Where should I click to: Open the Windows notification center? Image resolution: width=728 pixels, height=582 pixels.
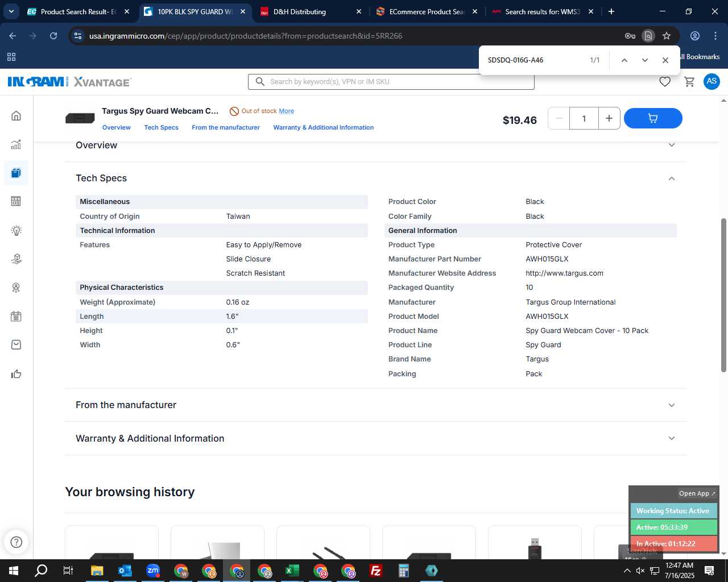pos(709,571)
